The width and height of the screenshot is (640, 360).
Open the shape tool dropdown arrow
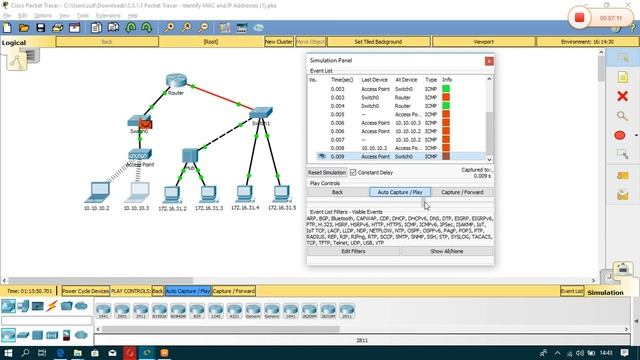[x=636, y=135]
